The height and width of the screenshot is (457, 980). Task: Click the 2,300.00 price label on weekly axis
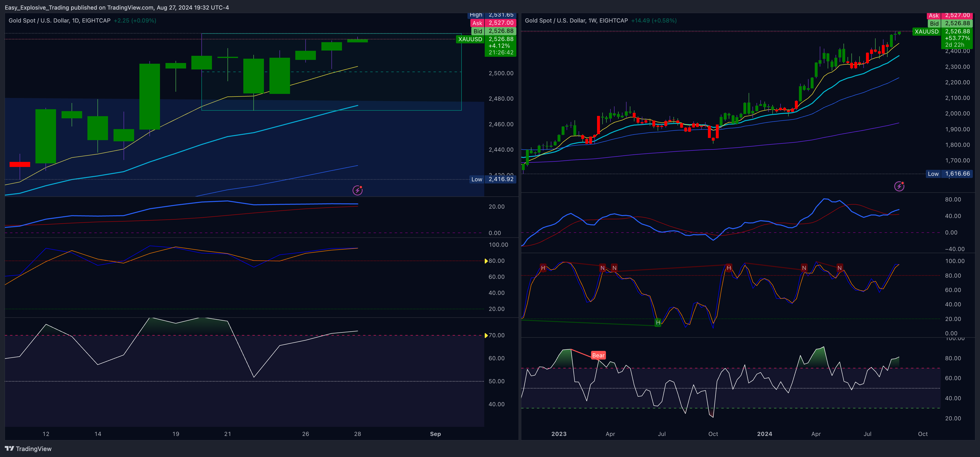click(x=957, y=67)
